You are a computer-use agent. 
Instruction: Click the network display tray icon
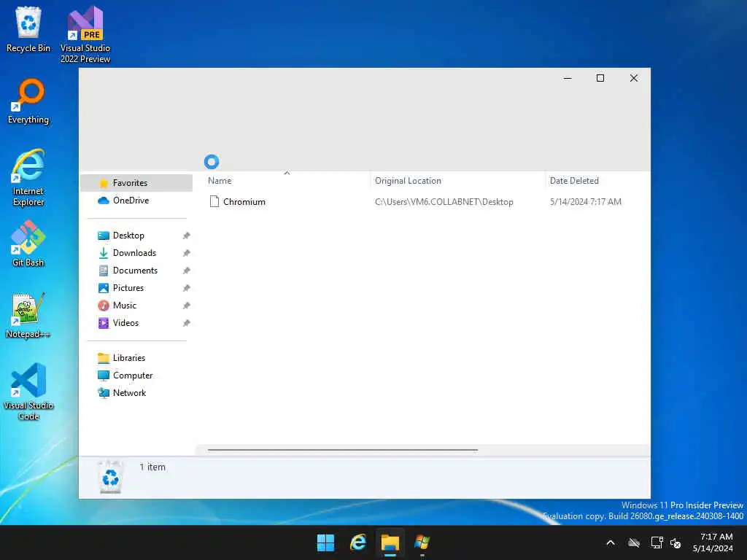(657, 542)
